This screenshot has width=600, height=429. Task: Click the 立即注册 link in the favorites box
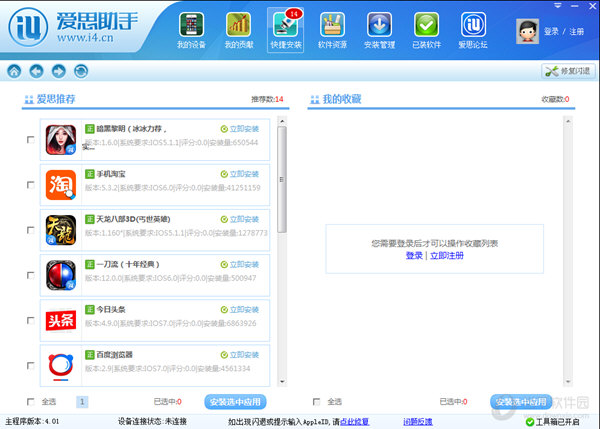coord(447,256)
